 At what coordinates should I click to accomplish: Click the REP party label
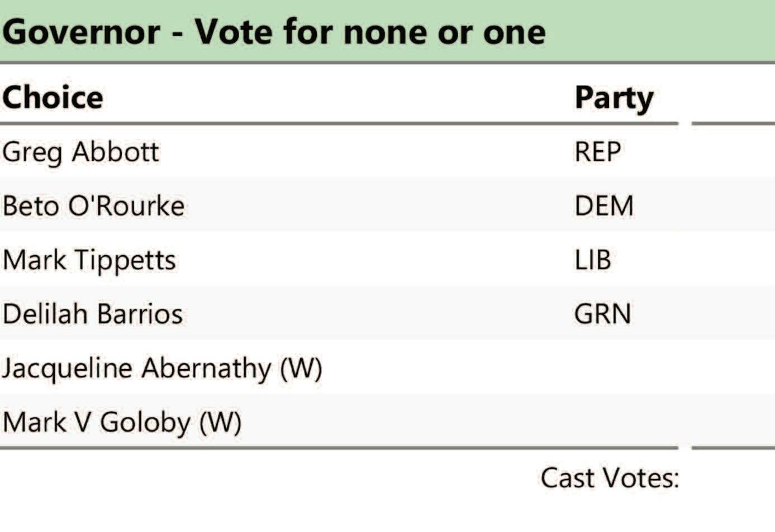pyautogui.click(x=597, y=152)
